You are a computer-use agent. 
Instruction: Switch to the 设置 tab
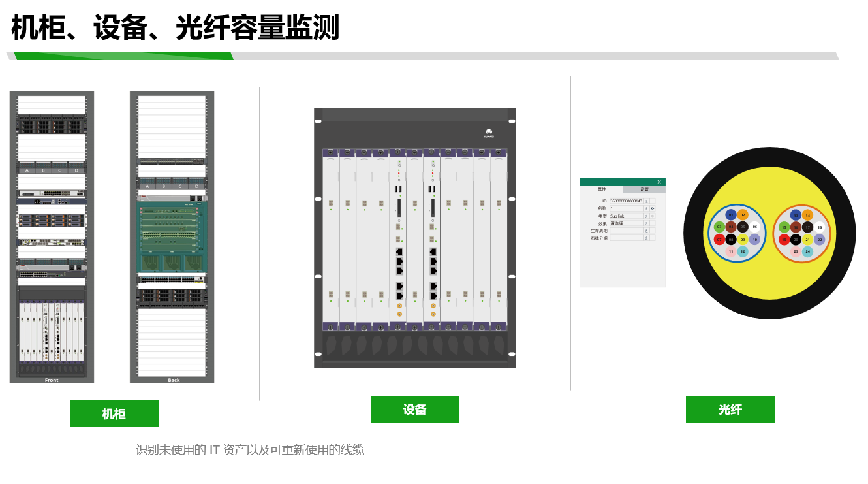pos(644,189)
